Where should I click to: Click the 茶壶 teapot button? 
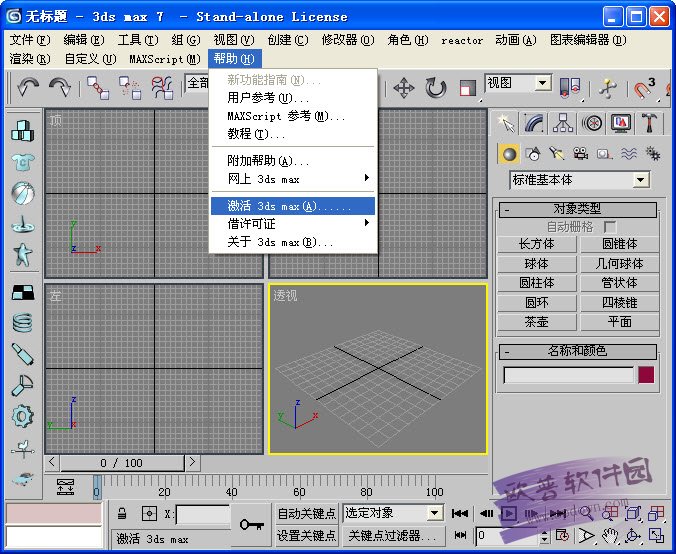pos(537,322)
